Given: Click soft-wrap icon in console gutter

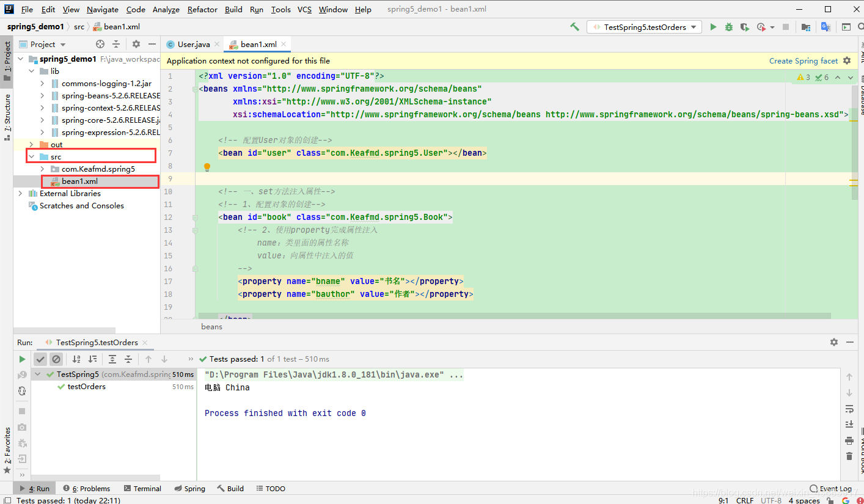Looking at the screenshot, I should 849,409.
